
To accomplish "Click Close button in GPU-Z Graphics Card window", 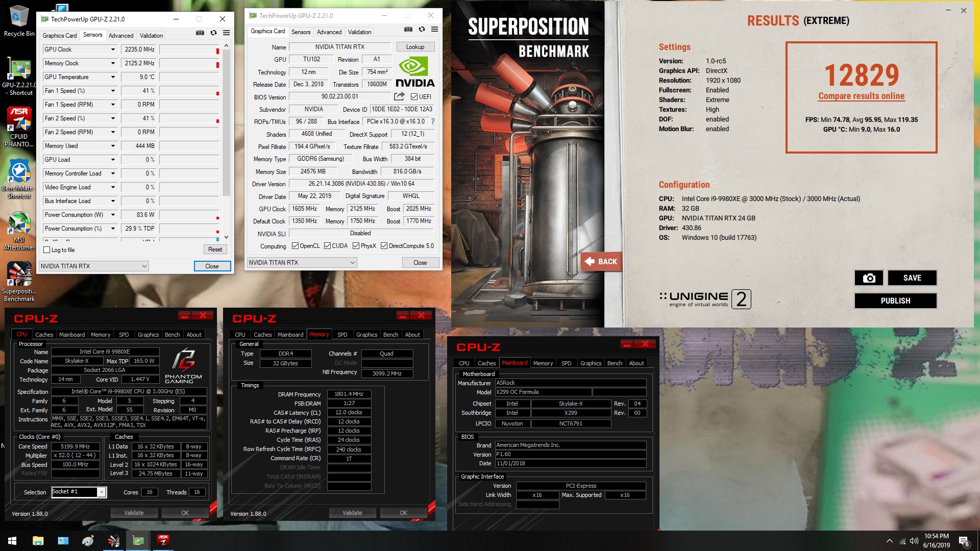I will pos(420,263).
